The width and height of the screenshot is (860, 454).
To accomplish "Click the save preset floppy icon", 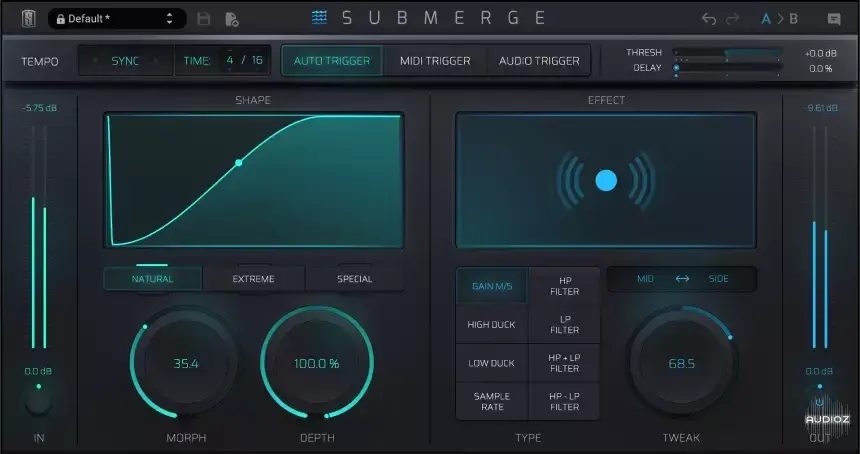I will [204, 19].
